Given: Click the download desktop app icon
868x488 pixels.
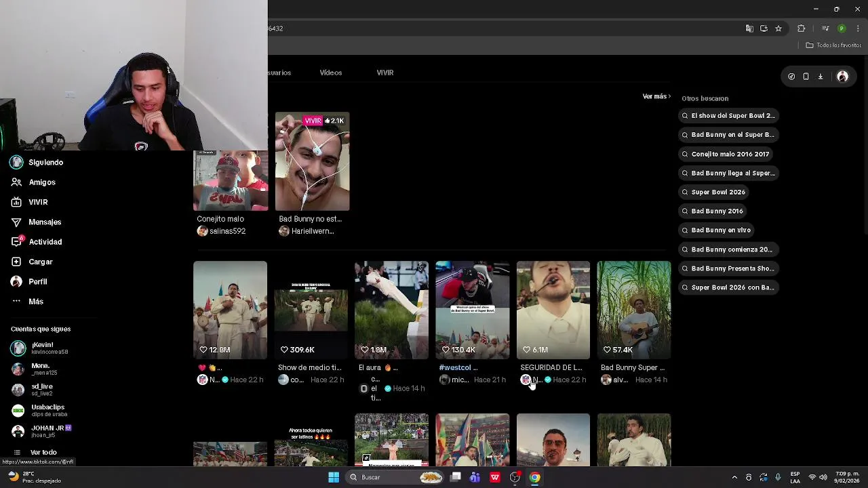Looking at the screenshot, I should (x=820, y=77).
